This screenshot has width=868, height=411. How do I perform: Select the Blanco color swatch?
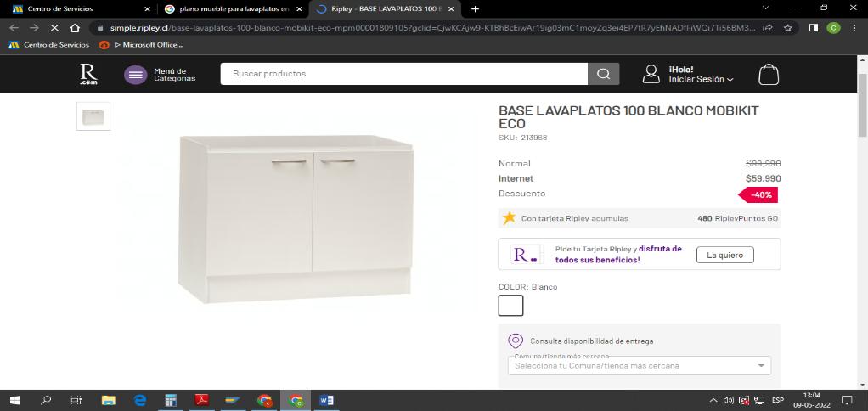click(510, 306)
